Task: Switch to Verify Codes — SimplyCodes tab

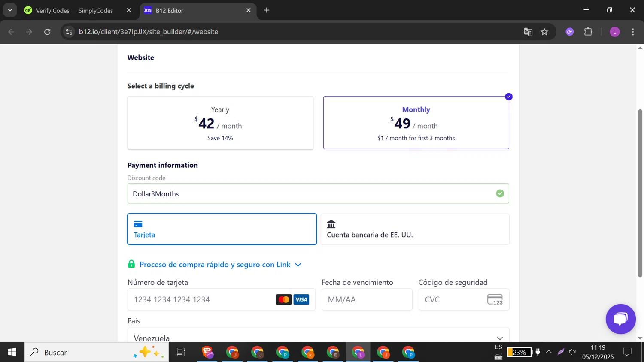Action: click(x=74, y=10)
